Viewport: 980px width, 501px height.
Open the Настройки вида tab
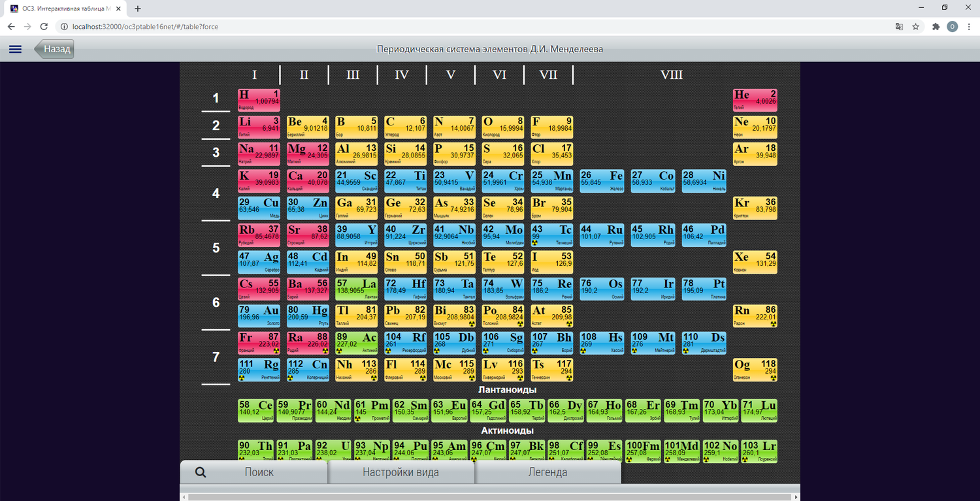coord(400,472)
